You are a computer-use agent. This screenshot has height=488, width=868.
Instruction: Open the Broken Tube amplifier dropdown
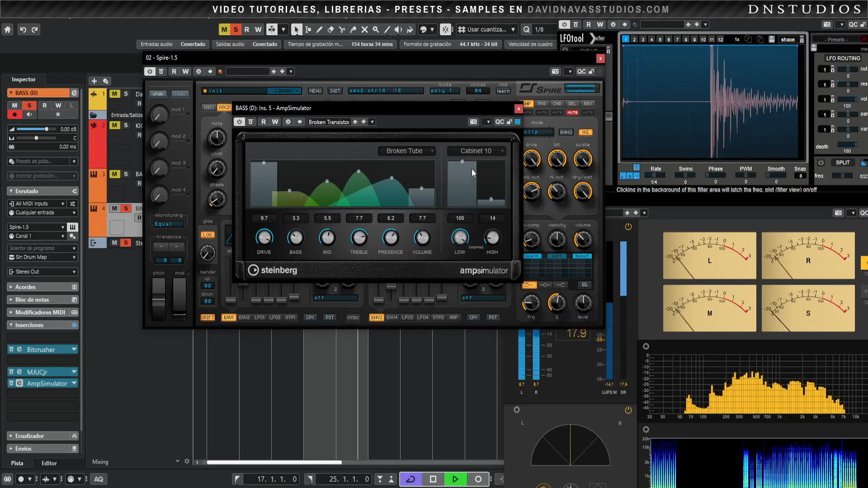(407, 151)
